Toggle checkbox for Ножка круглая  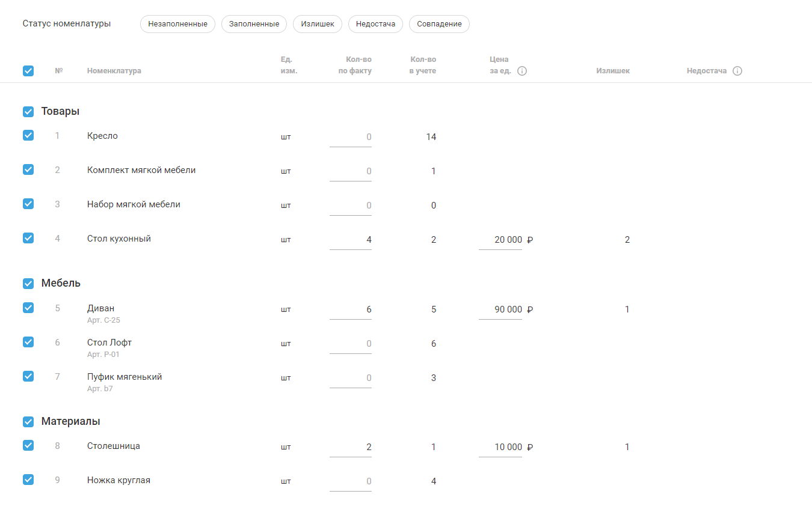click(28, 480)
